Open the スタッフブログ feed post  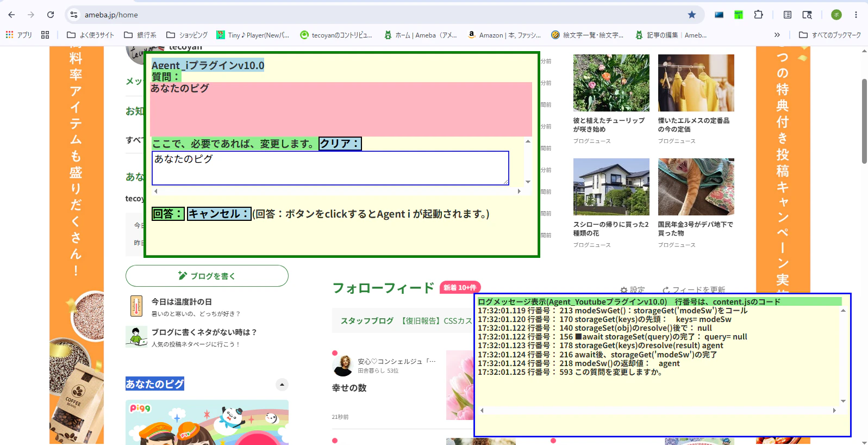click(x=402, y=320)
